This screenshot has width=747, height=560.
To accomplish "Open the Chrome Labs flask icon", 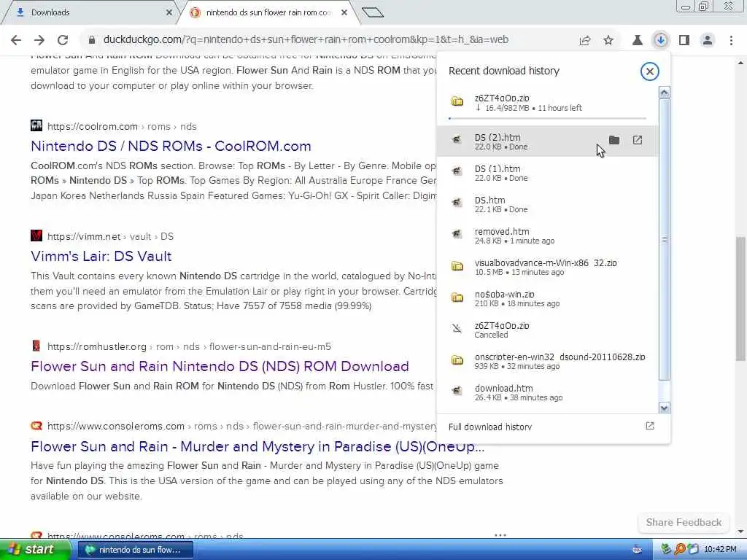I will (638, 40).
